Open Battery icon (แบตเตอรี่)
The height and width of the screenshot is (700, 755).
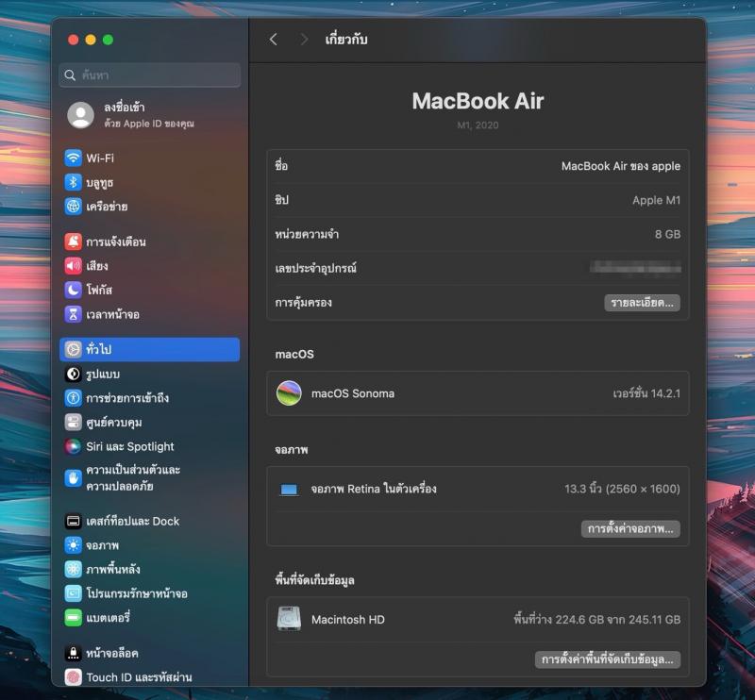(x=74, y=617)
